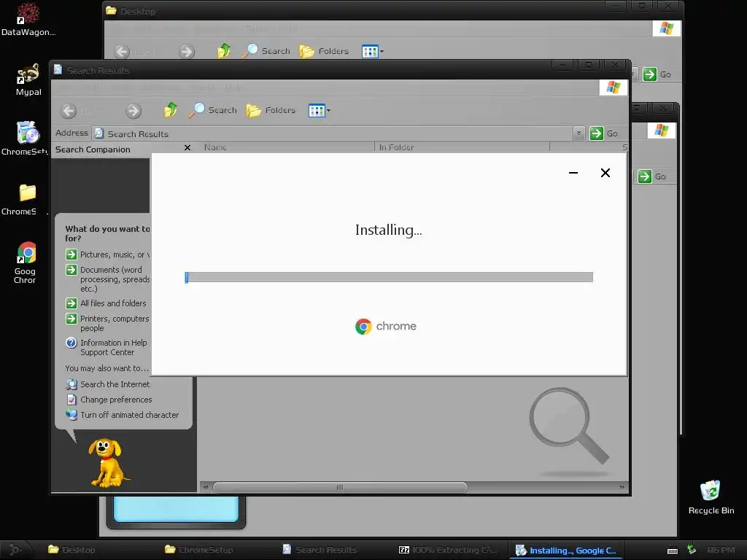747x560 pixels.
Task: Click Turn off animated character
Action: point(123,415)
